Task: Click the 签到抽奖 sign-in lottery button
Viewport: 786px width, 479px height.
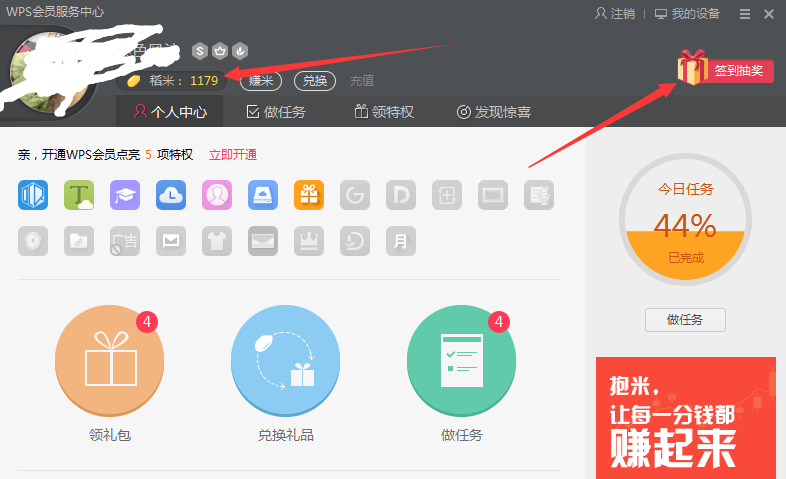Action: click(737, 71)
